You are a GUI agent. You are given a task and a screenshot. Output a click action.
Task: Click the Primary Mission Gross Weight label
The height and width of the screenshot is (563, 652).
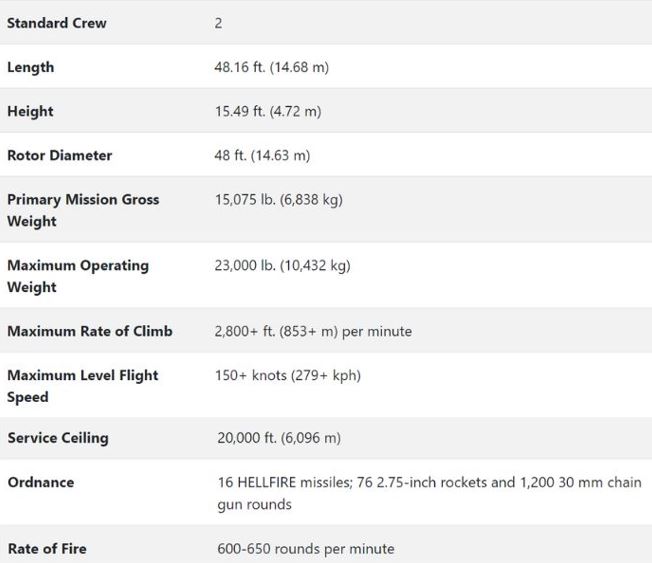click(x=83, y=210)
